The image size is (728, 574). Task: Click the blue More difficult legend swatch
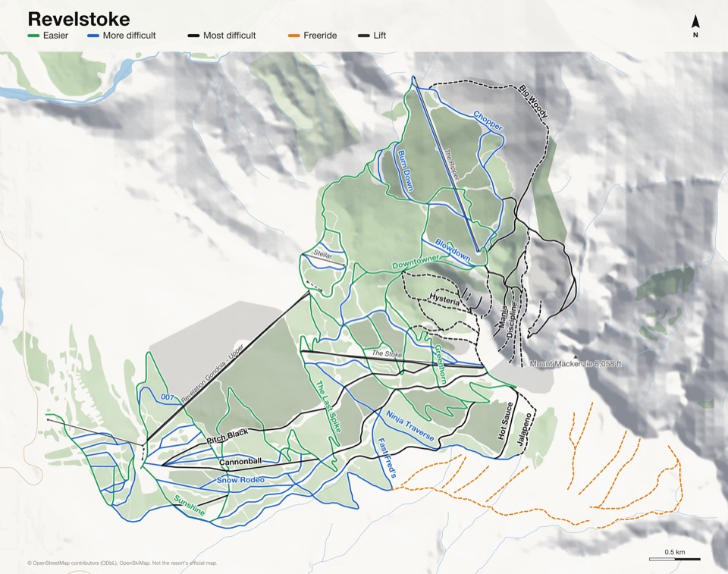93,36
